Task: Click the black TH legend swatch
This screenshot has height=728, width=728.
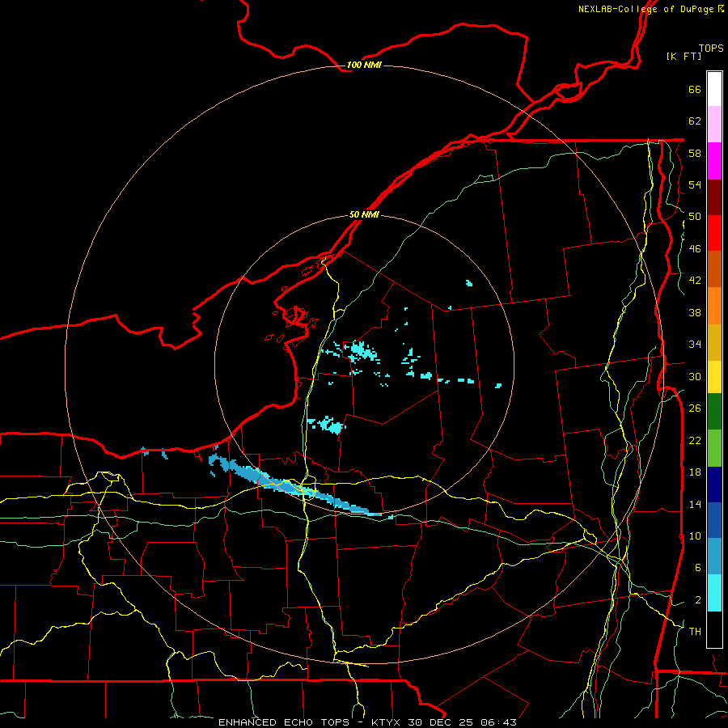Action: click(x=714, y=629)
